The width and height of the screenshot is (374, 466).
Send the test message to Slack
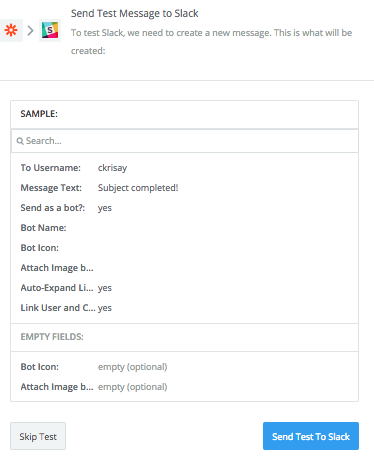[x=311, y=436]
